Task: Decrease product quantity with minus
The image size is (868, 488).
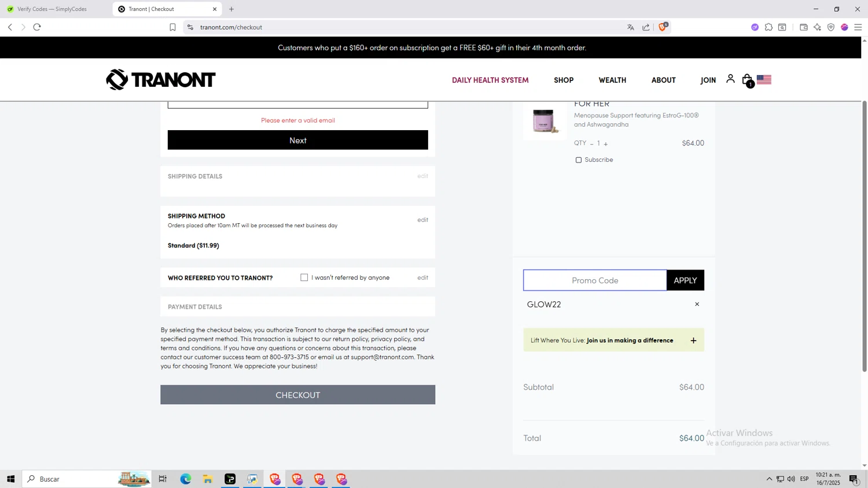Action: [591, 143]
